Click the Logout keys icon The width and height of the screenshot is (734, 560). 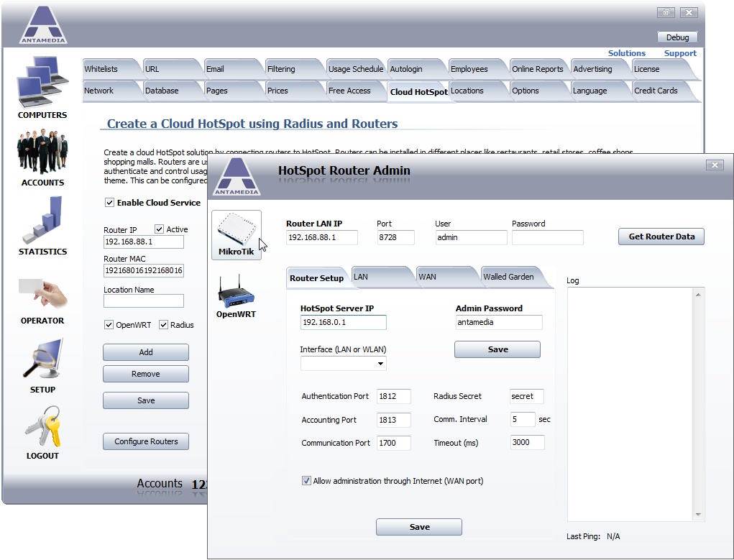pos(42,426)
